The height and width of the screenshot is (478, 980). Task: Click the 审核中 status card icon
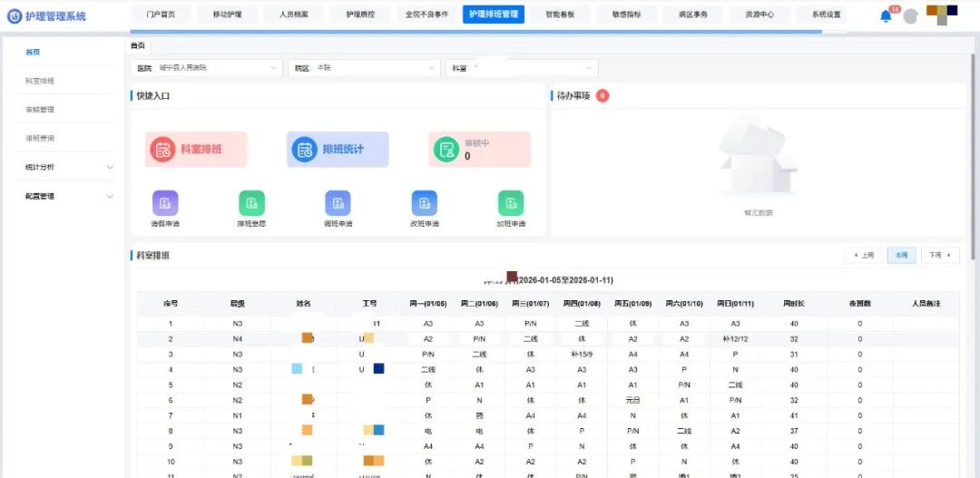[x=446, y=150]
